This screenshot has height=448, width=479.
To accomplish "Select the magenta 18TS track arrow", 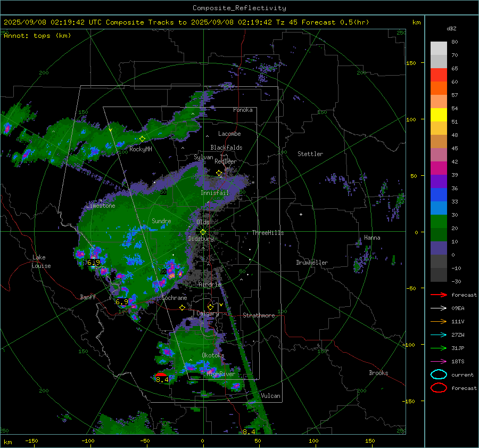I will (x=439, y=362).
